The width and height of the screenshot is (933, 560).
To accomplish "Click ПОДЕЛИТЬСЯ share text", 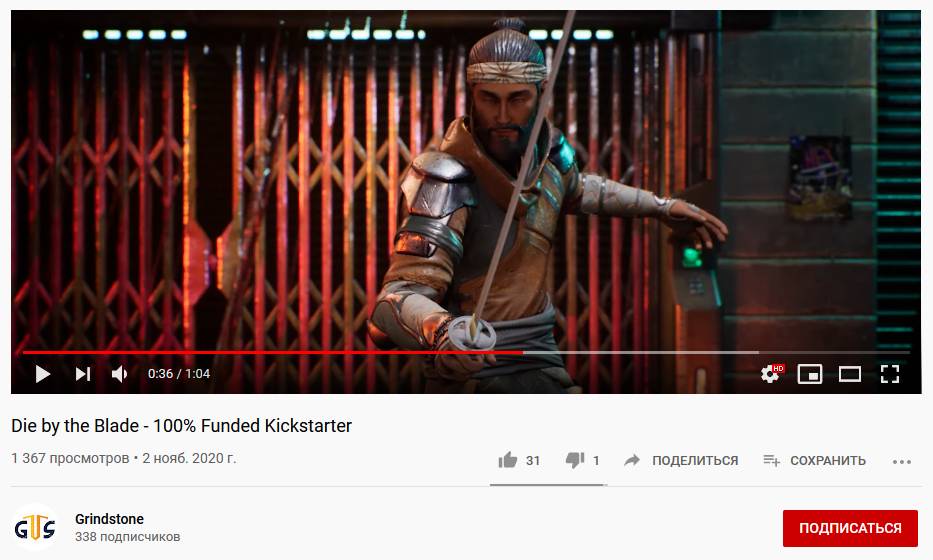I will [695, 461].
